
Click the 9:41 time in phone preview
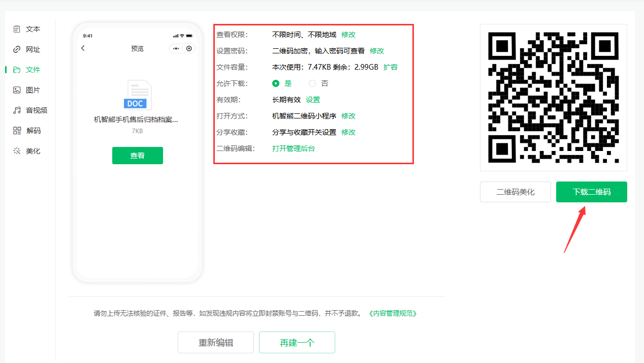tap(88, 36)
